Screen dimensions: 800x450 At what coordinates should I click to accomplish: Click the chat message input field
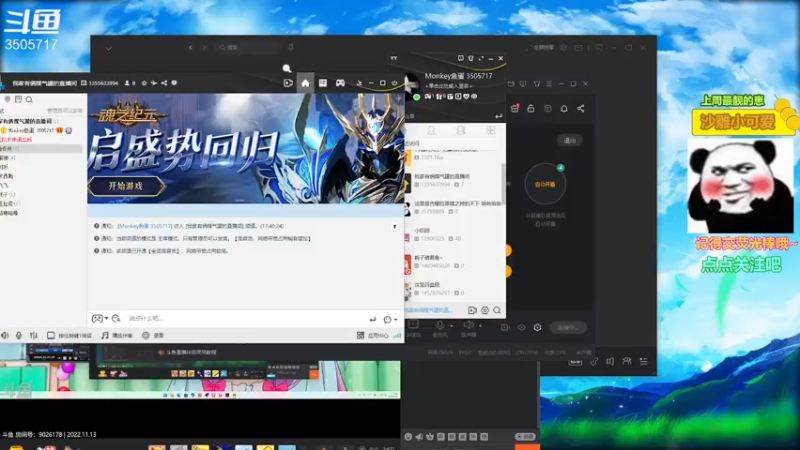click(245, 318)
